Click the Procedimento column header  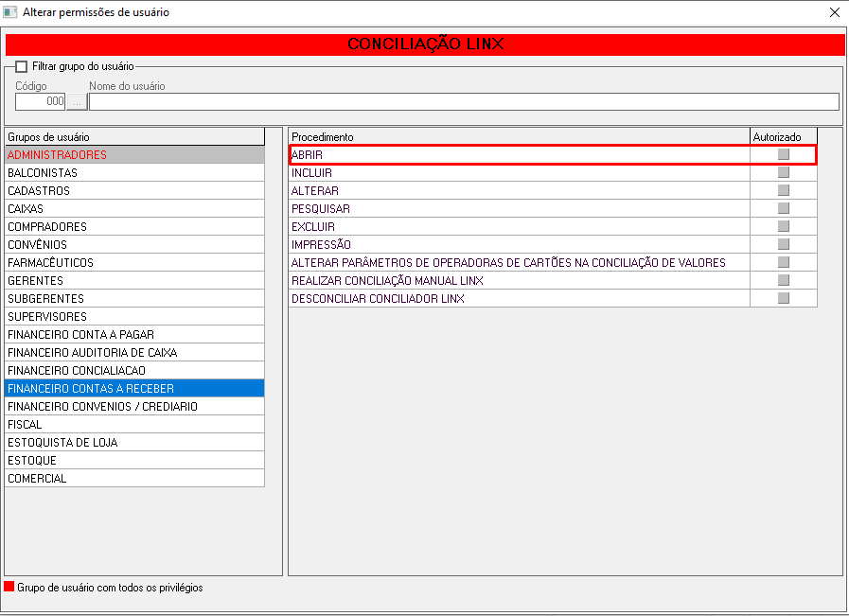[520, 137]
